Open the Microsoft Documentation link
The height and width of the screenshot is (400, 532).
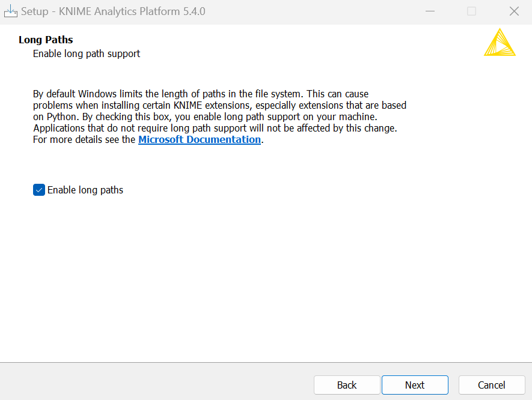pos(200,139)
